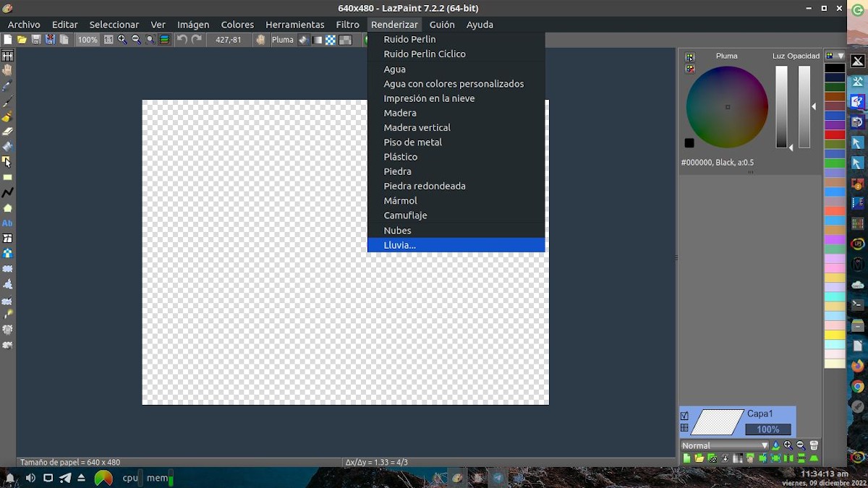Open the Filtro menu
This screenshot has width=868, height=488.
click(347, 25)
